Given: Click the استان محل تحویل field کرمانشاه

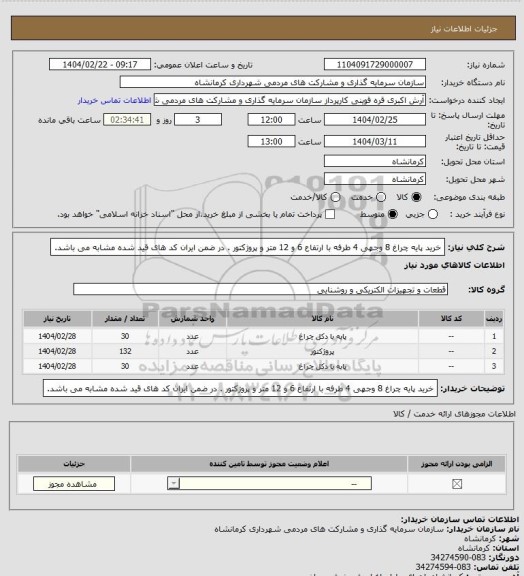Looking at the screenshot, I should [375, 161].
